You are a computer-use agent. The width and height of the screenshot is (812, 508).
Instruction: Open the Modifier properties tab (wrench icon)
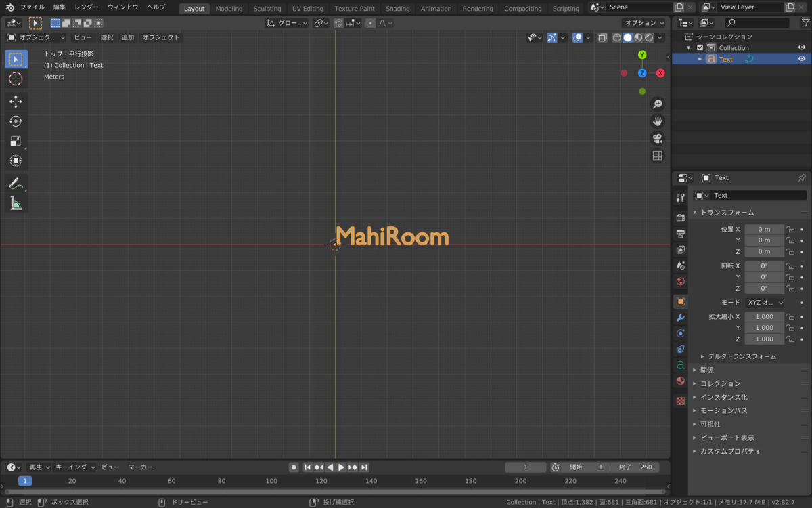pyautogui.click(x=680, y=317)
